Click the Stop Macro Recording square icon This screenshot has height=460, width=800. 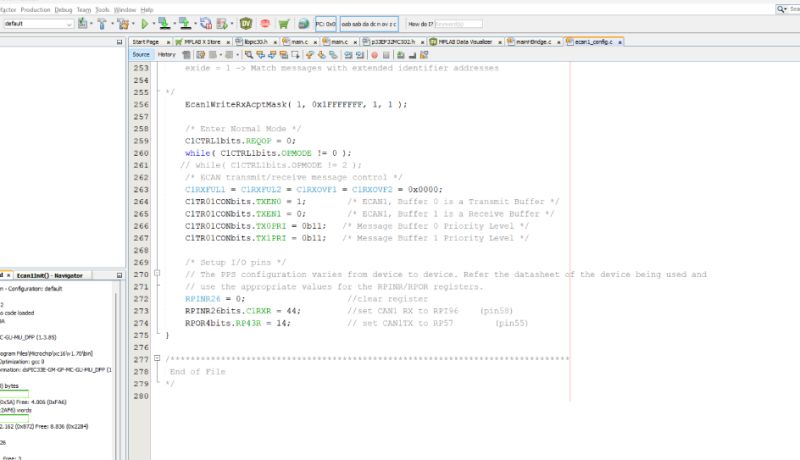[x=386, y=55]
